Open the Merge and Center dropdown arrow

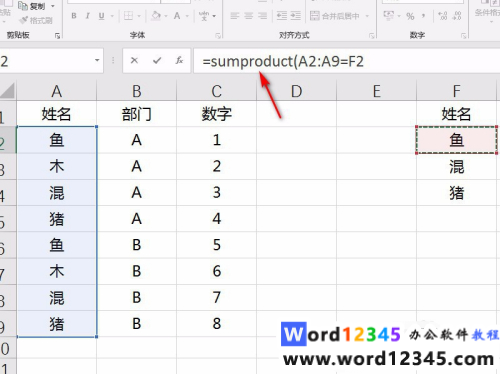coord(367,16)
